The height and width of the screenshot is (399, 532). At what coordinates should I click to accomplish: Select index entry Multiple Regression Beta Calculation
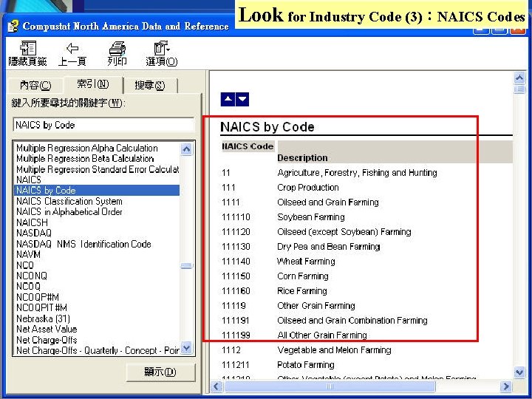pyautogui.click(x=85, y=158)
